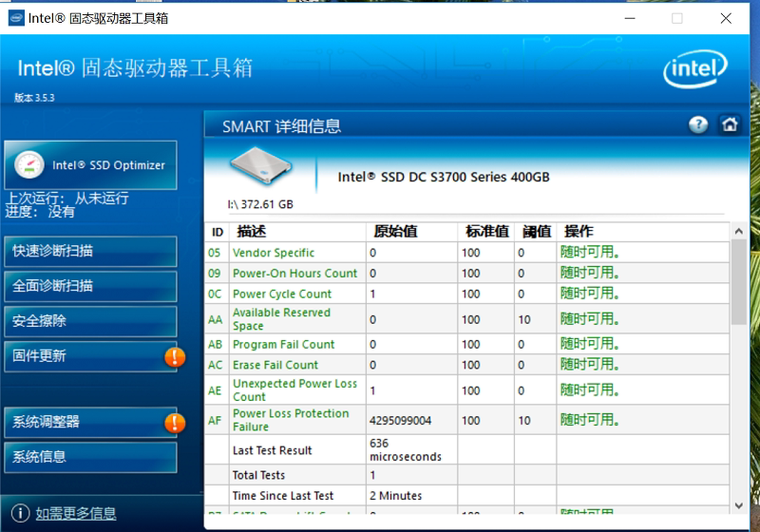Viewport: 760px width, 532px height.
Task: Open the 如需更多信息 link
Action: click(76, 513)
